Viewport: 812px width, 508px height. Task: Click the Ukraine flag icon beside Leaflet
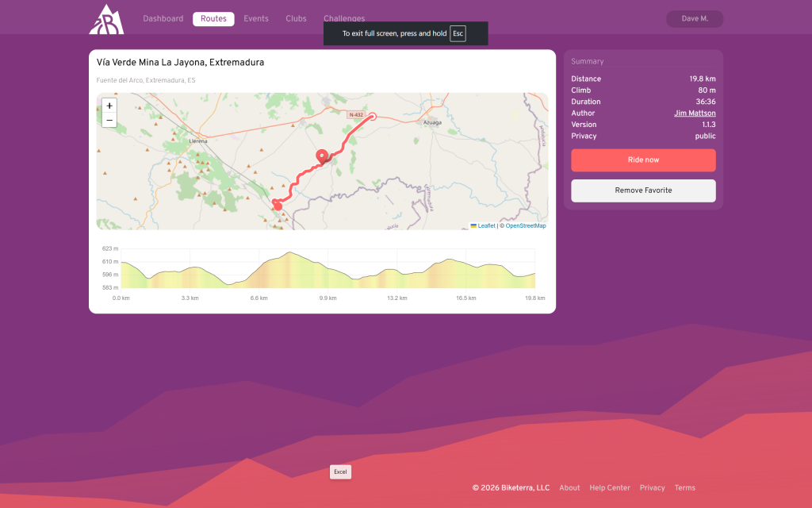[473, 226]
